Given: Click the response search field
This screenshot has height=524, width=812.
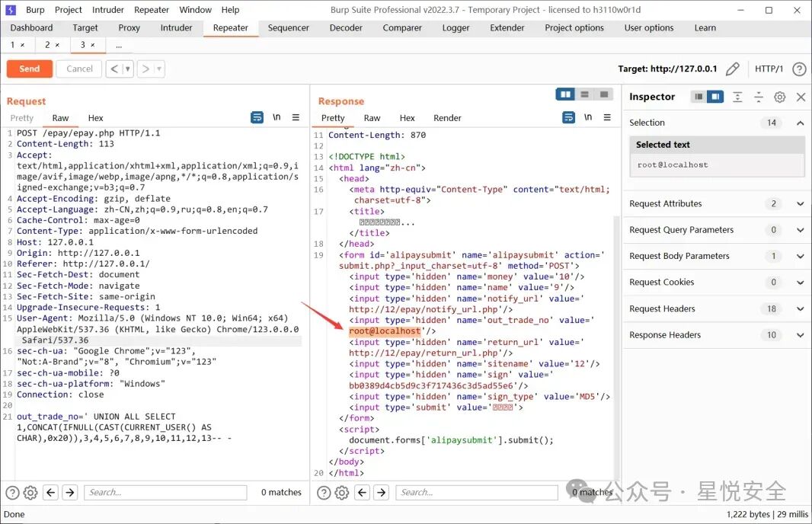Looking at the screenshot, I should [x=477, y=493].
